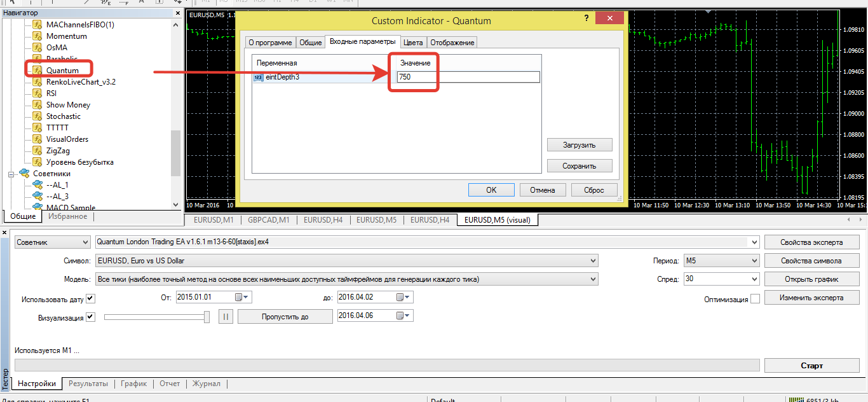The height and width of the screenshot is (402, 868).
Task: Open the GBPCAD,M1 chart tab
Action: pyautogui.click(x=269, y=220)
